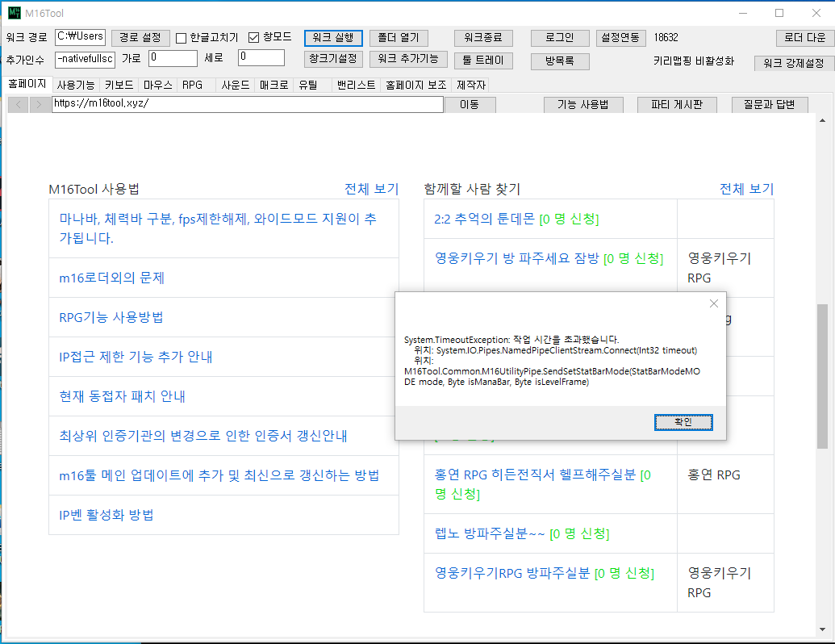Click 전체 보기 next to 함께할 사람 찾기
The height and width of the screenshot is (644, 835).
[746, 189]
